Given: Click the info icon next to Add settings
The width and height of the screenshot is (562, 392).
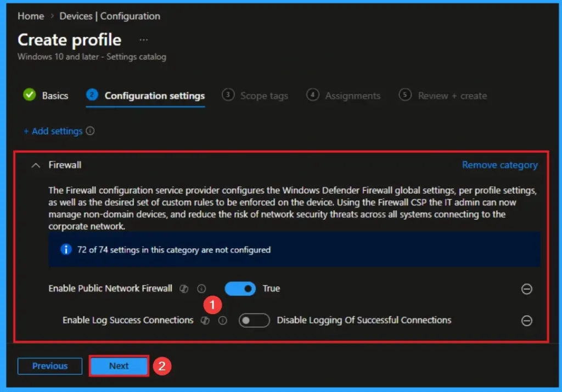Looking at the screenshot, I should tap(90, 131).
